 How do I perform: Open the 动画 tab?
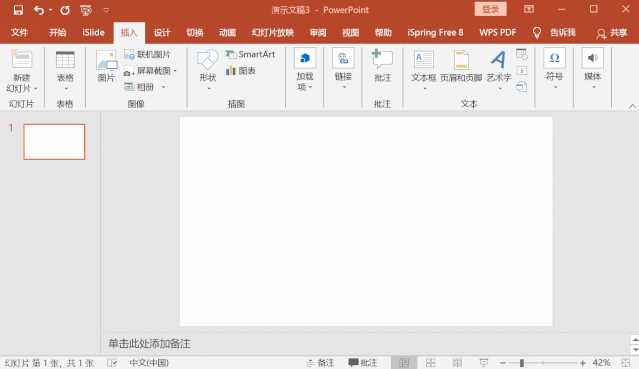tap(227, 33)
